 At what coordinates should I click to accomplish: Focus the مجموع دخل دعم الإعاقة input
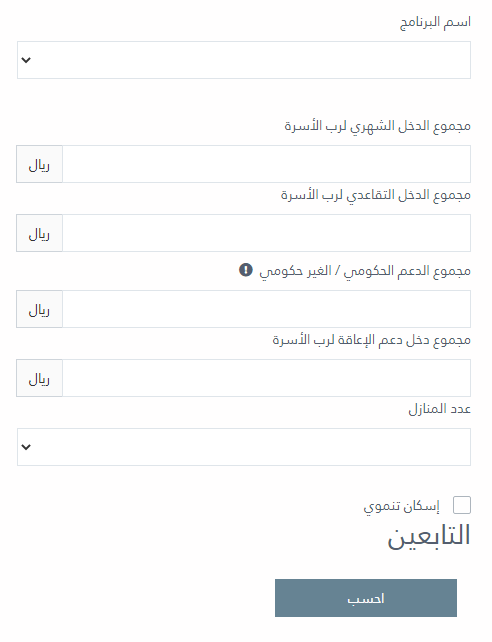click(266, 378)
